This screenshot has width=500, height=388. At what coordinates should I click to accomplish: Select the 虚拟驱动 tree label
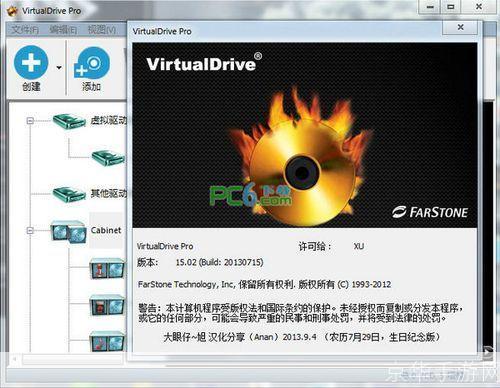109,120
